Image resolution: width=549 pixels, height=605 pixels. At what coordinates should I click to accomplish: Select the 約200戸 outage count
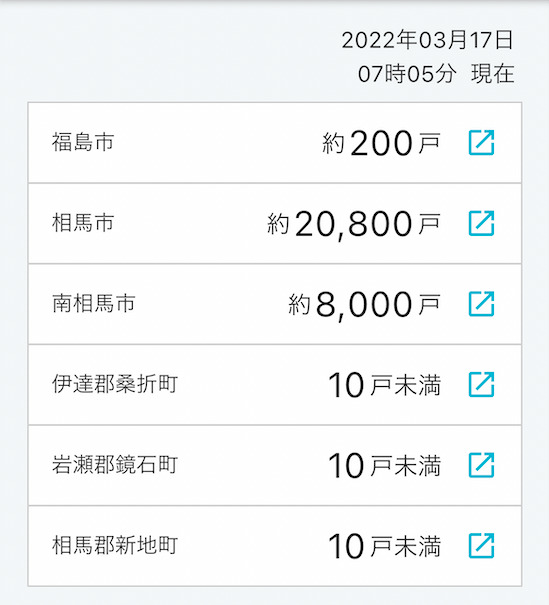[x=382, y=143]
